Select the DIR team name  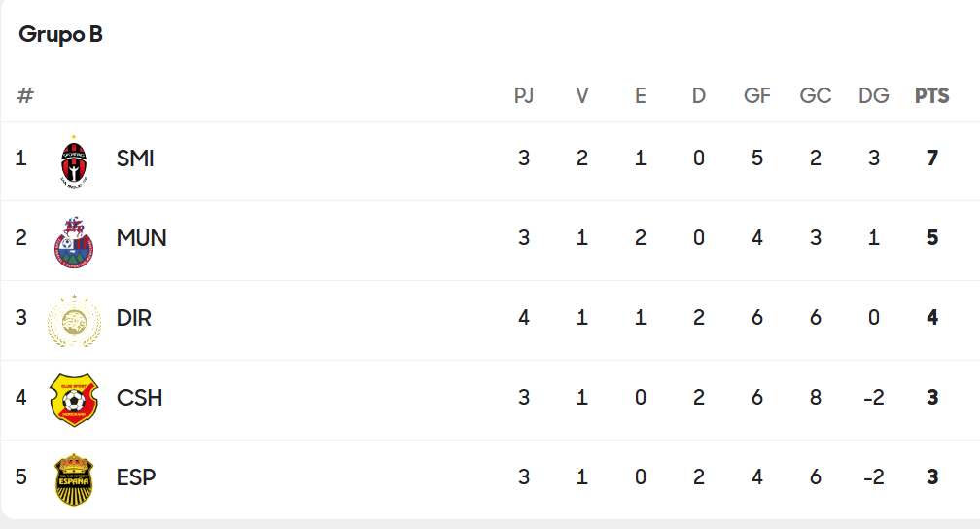tap(134, 318)
